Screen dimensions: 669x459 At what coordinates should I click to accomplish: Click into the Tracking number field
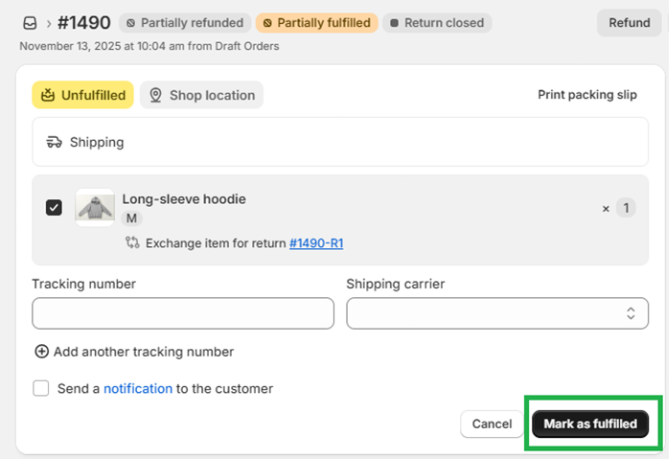pyautogui.click(x=183, y=313)
